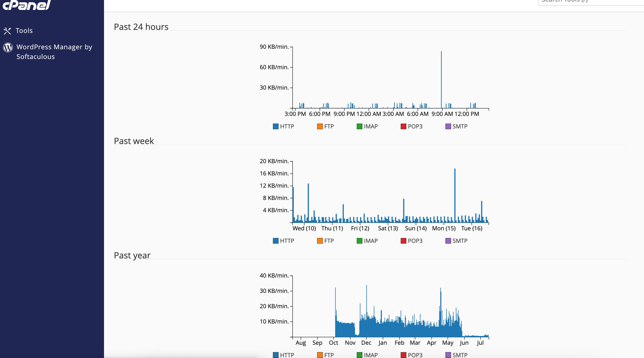Click the Mon (15) peak bar in weekly chart
Screen dimensions: 644x358
coord(455,195)
